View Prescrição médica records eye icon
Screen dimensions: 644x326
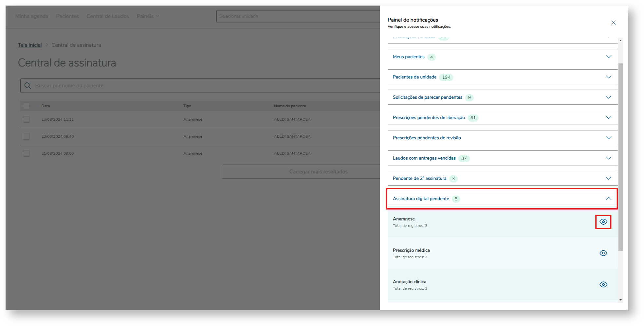click(603, 253)
